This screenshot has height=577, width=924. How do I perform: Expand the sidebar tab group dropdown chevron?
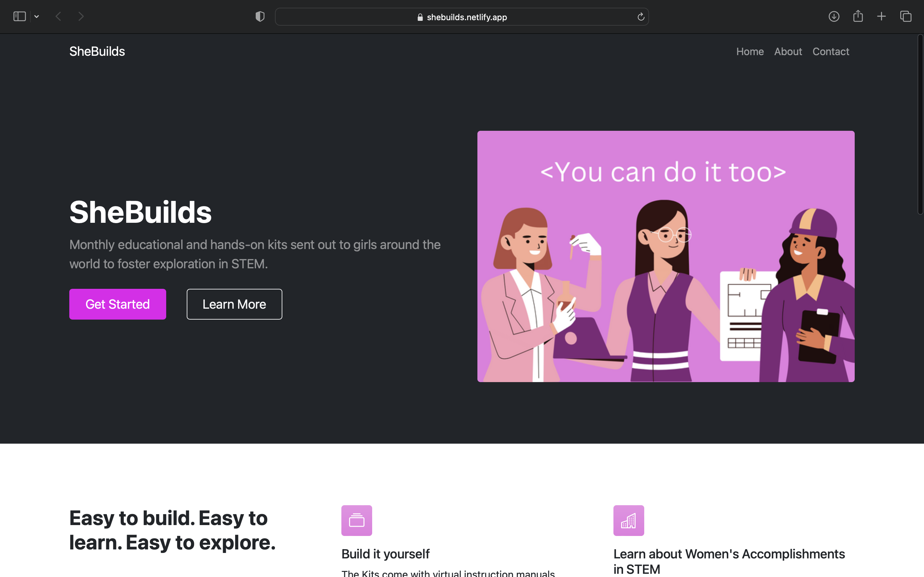[x=37, y=16]
